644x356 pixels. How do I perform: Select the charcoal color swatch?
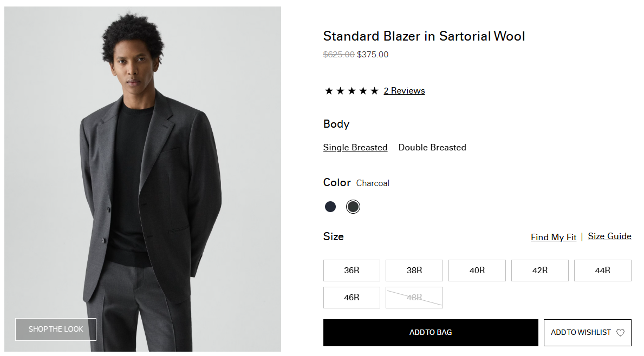click(x=353, y=207)
